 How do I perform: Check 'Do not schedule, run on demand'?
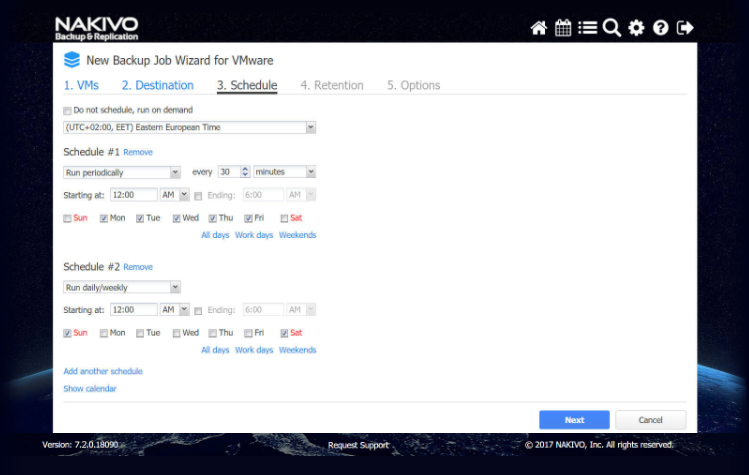pyautogui.click(x=67, y=111)
